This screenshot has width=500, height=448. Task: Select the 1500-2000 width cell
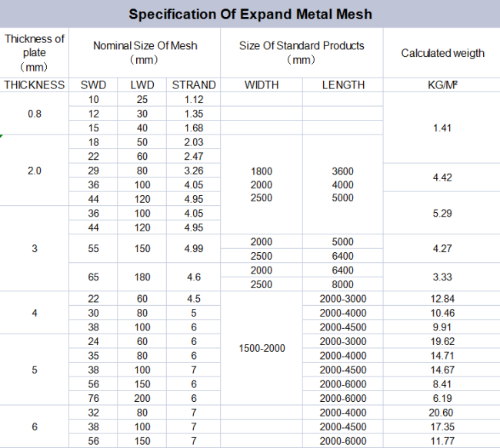point(262,348)
